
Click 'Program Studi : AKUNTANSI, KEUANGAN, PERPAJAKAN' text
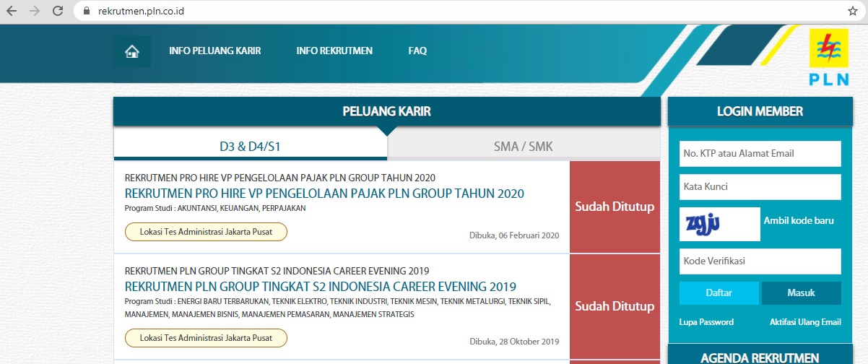click(215, 208)
